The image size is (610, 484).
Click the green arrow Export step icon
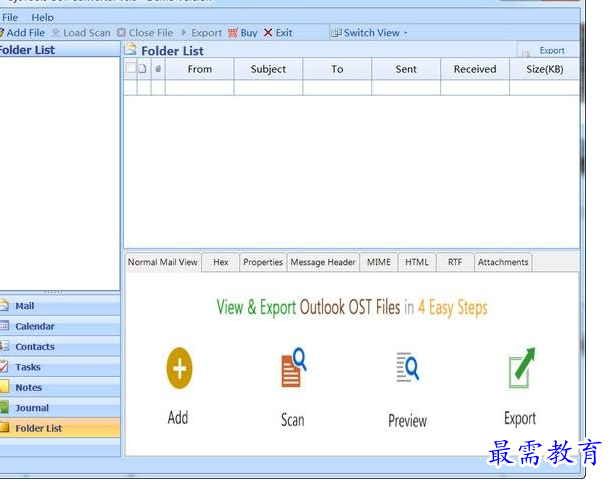pyautogui.click(x=522, y=368)
